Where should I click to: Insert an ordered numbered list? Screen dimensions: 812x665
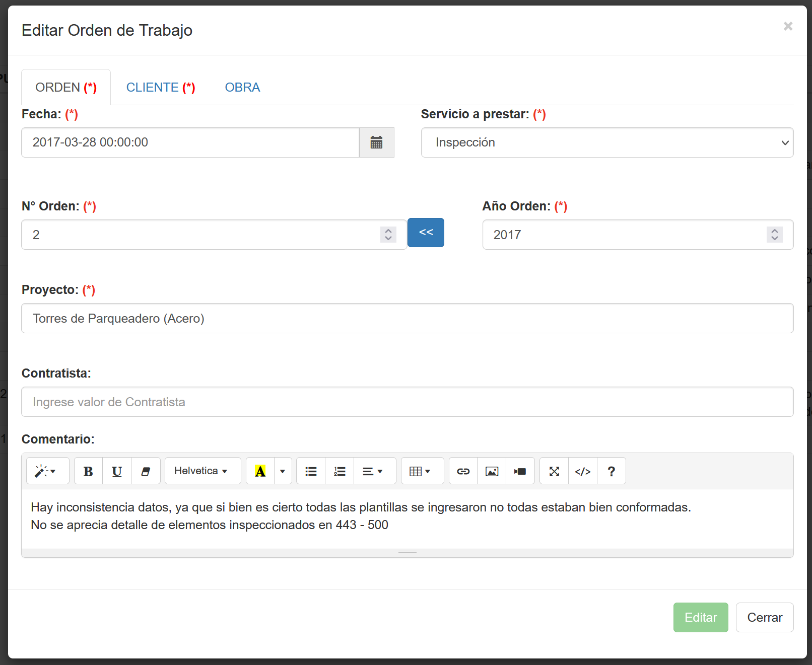coord(340,471)
